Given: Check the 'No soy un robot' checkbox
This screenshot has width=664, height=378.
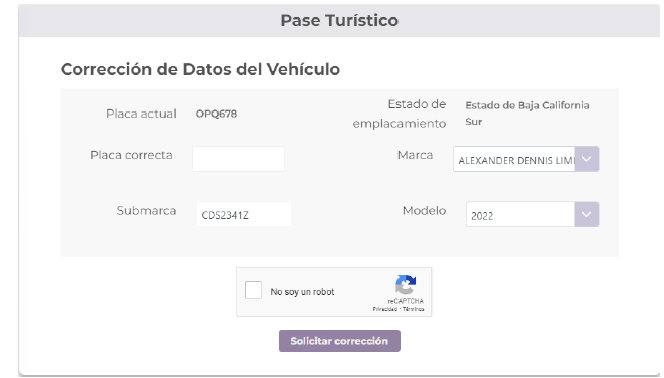Looking at the screenshot, I should pos(253,290).
